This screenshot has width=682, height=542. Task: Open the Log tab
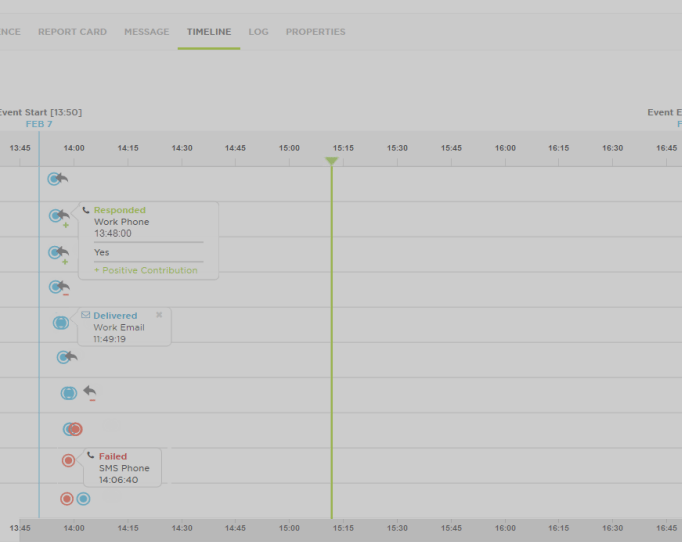[x=258, y=32]
